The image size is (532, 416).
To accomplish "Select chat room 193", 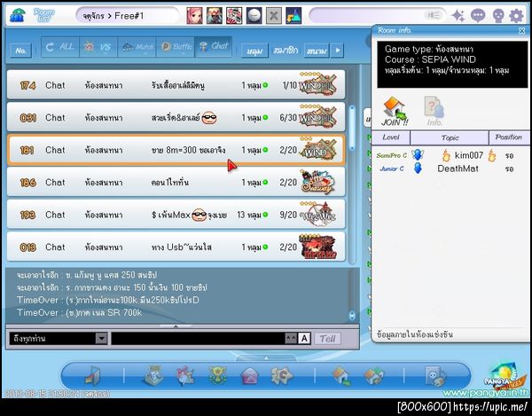I will tap(176, 215).
